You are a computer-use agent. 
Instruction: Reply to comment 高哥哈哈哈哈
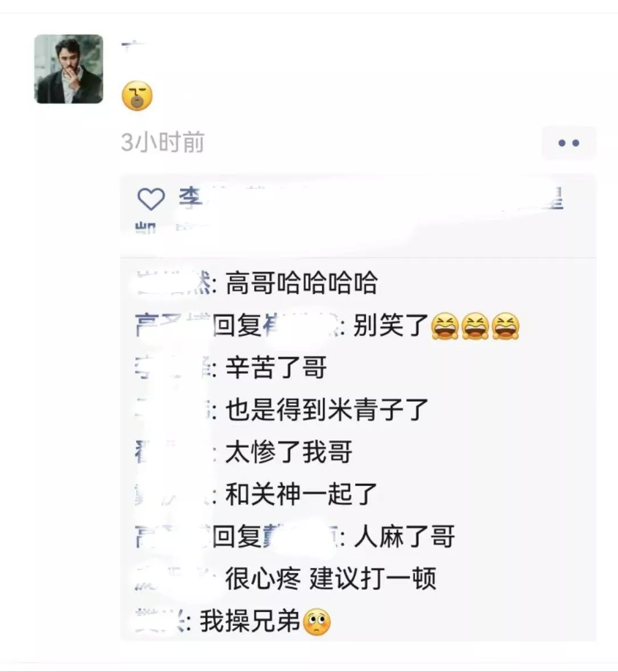click(x=302, y=283)
